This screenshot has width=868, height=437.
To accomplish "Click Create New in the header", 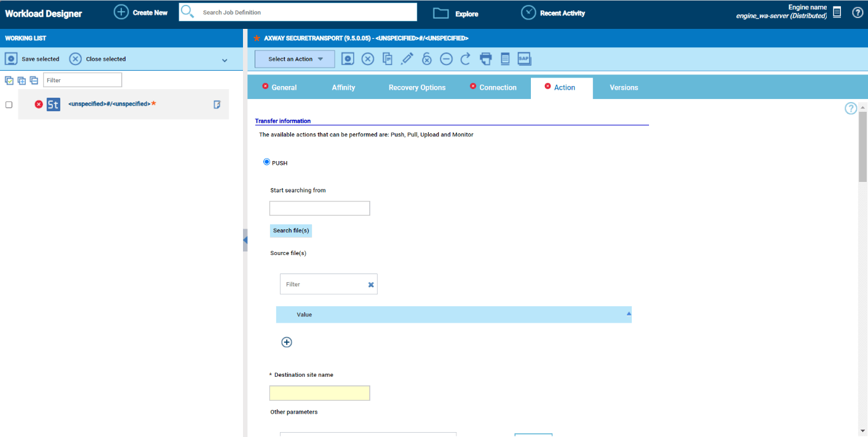I will point(141,12).
